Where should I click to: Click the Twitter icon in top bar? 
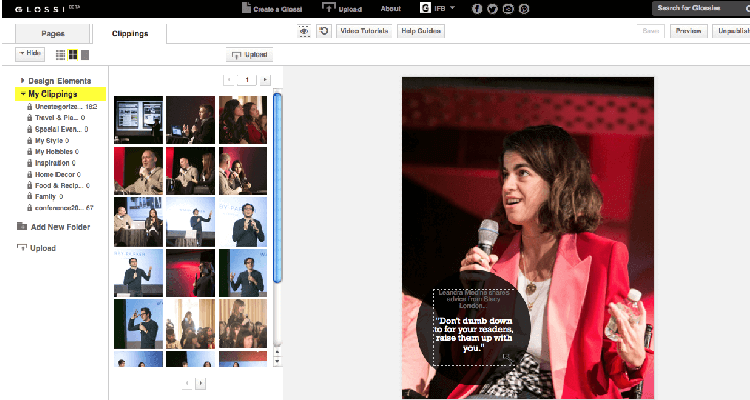coord(492,8)
